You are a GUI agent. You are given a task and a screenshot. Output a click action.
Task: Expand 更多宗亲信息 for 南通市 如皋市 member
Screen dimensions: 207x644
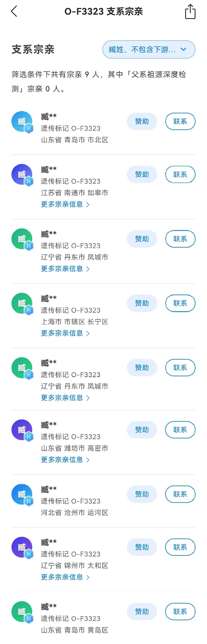[x=65, y=204]
